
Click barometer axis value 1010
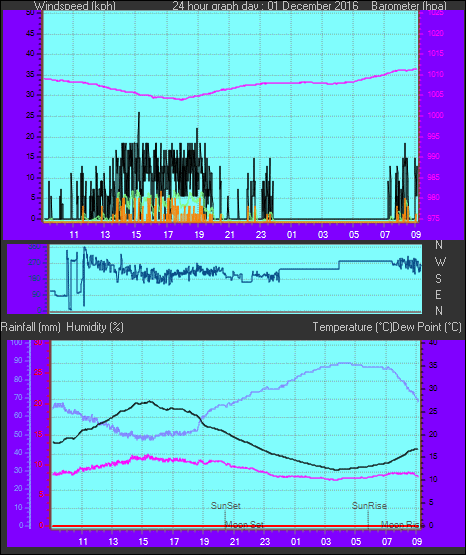pyautogui.click(x=436, y=74)
